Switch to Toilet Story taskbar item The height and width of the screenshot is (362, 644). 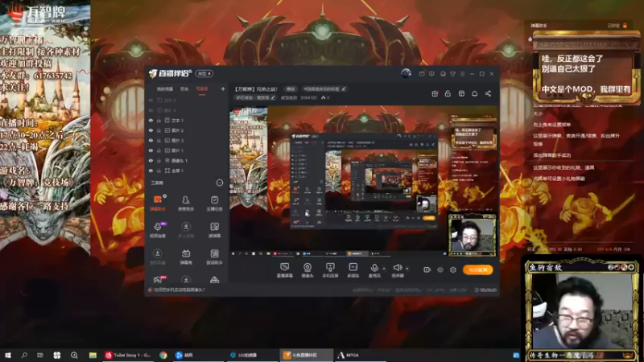pos(128,355)
